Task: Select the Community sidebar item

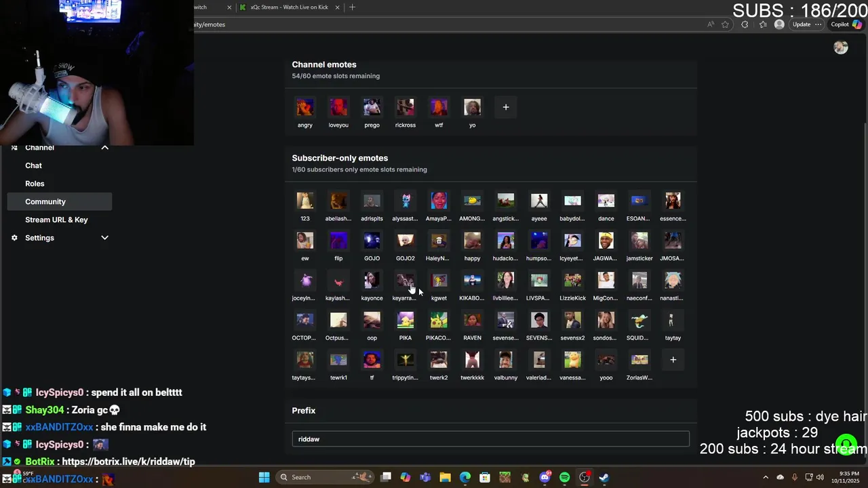Action: point(60,201)
